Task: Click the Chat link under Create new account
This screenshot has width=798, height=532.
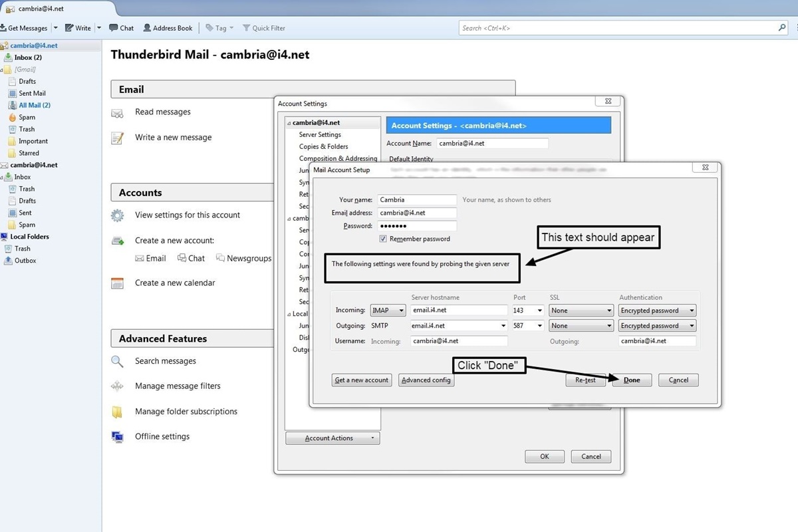Action: pyautogui.click(x=191, y=258)
